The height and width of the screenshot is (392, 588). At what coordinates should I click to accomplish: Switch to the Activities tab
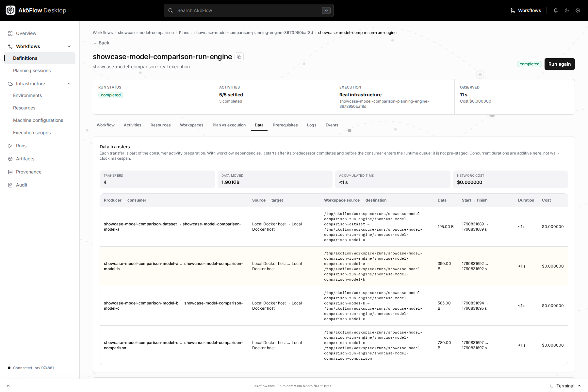tap(133, 125)
